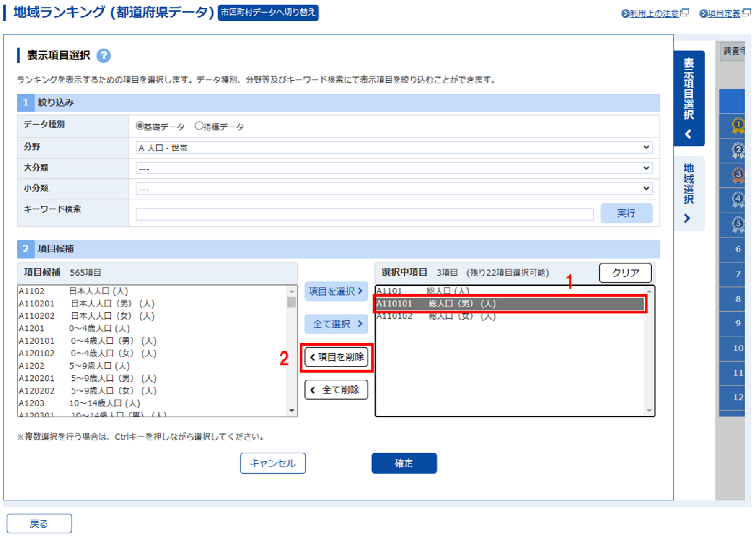Select A1102 日本人人口 (人) in candidates
The image size is (756, 536).
[x=153, y=291]
